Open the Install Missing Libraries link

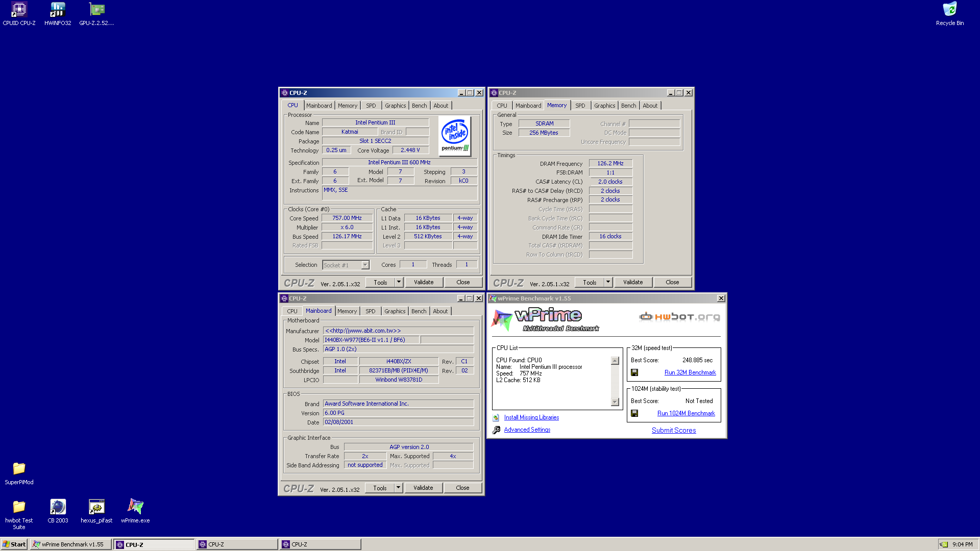[x=531, y=417]
